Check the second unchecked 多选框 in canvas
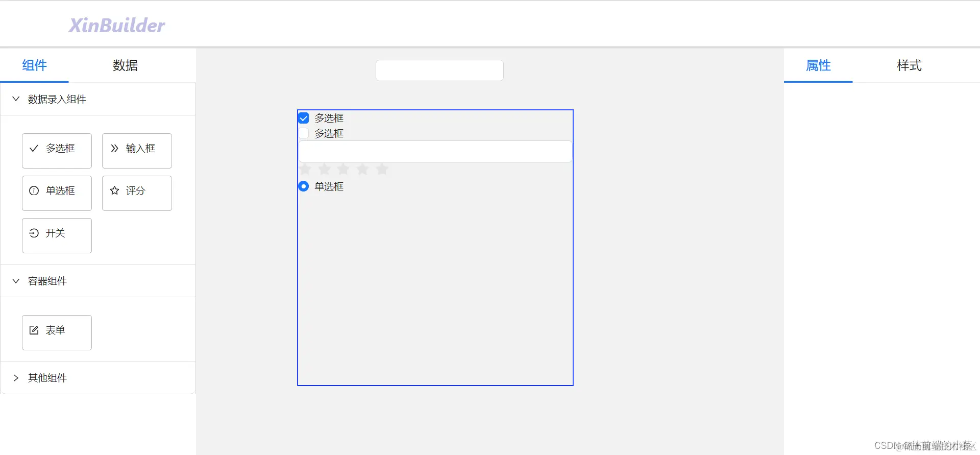Image resolution: width=980 pixels, height=455 pixels. (304, 133)
